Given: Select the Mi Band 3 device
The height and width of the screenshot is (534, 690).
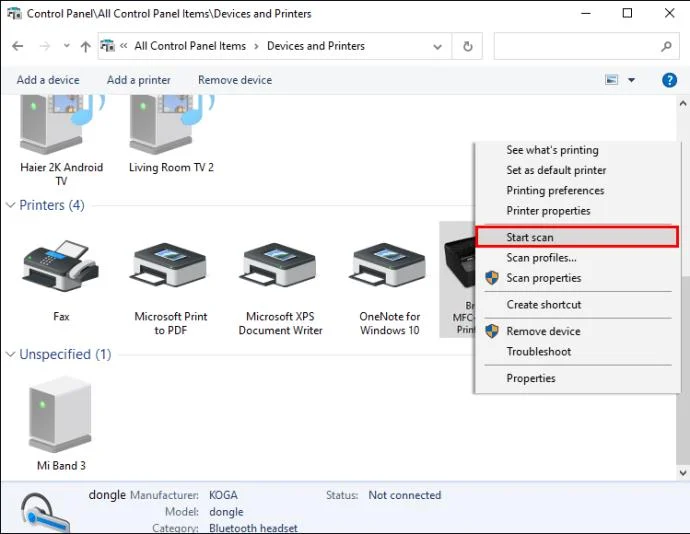Looking at the screenshot, I should 61,424.
